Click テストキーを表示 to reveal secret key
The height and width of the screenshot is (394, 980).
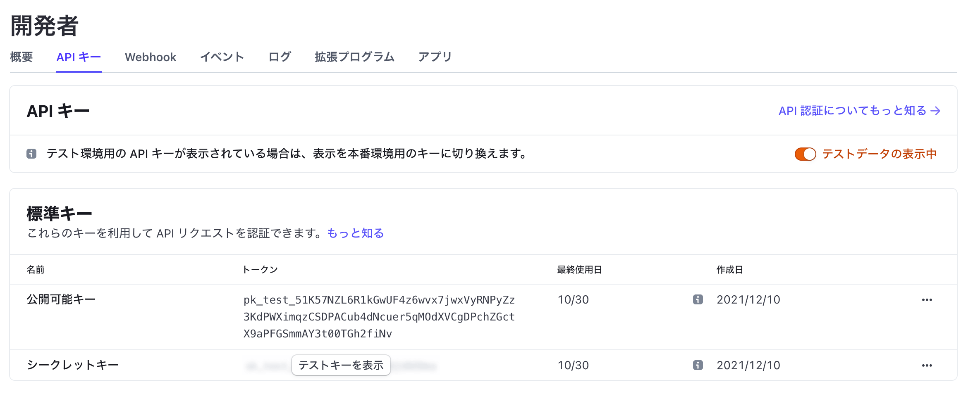pyautogui.click(x=341, y=365)
